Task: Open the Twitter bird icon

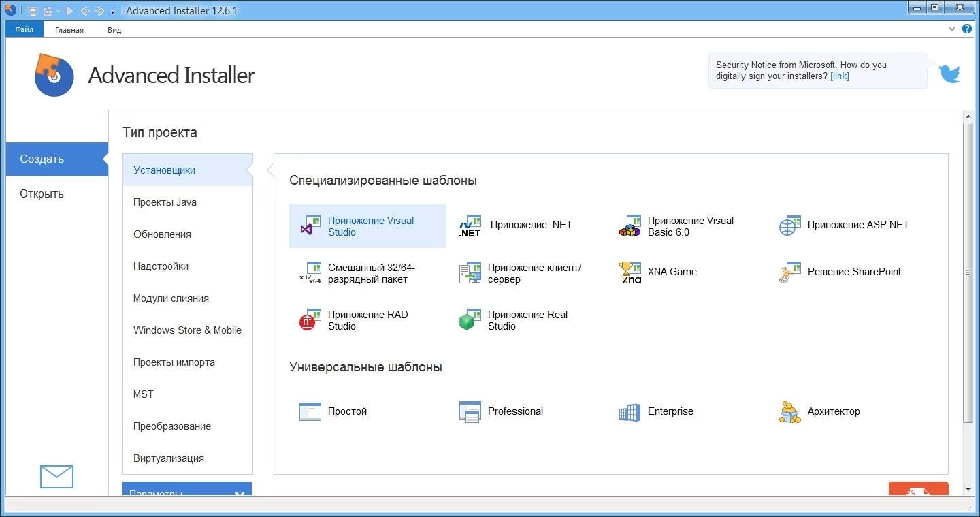Action: click(x=950, y=74)
